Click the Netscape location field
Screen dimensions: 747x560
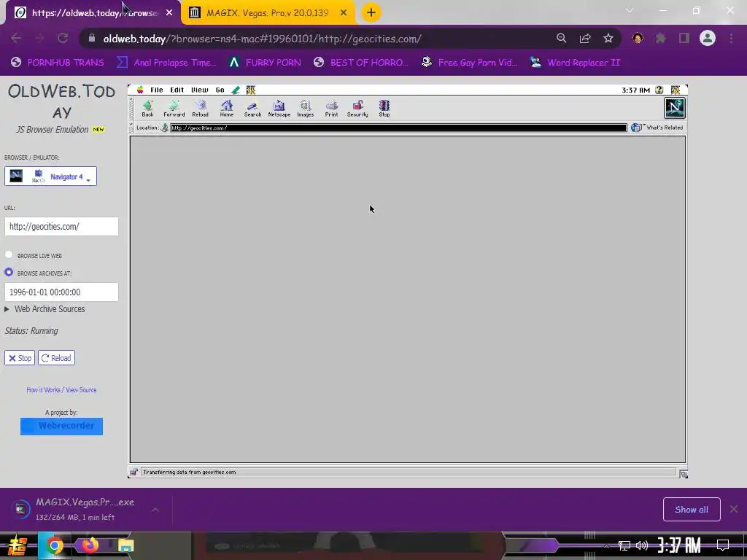[x=398, y=128]
